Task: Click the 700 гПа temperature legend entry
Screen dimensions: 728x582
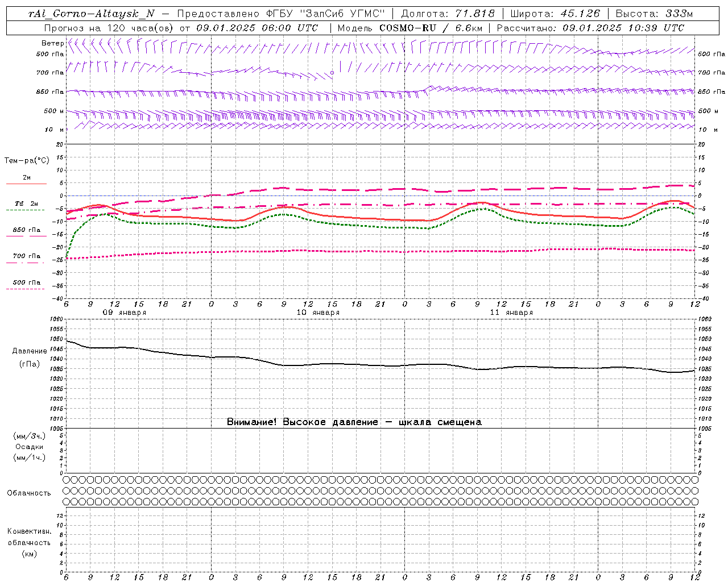Action: [27, 256]
